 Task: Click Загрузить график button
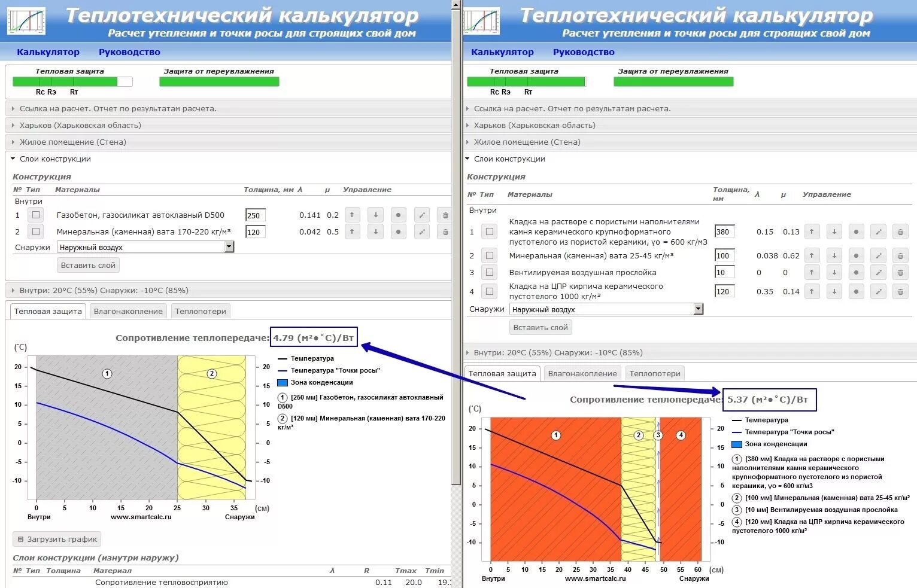[x=57, y=539]
